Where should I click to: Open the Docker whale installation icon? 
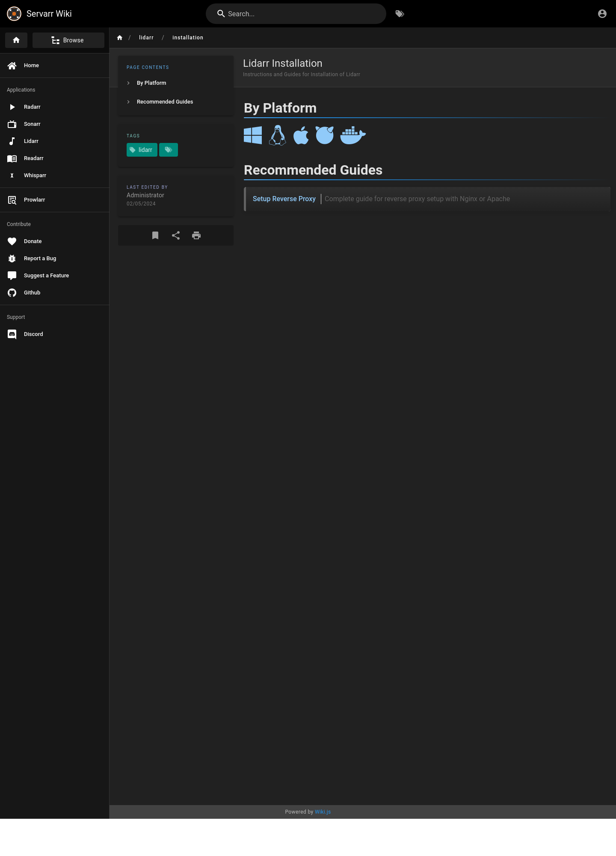(353, 135)
